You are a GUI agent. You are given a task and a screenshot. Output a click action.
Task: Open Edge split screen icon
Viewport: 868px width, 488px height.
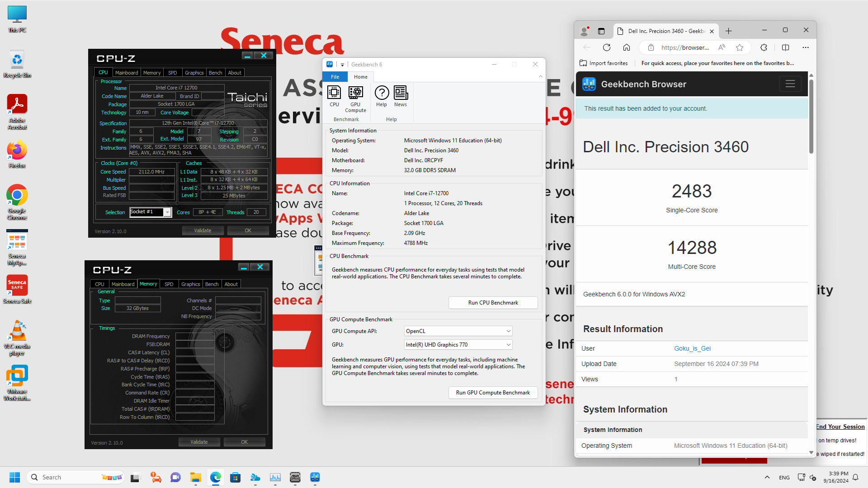click(785, 47)
